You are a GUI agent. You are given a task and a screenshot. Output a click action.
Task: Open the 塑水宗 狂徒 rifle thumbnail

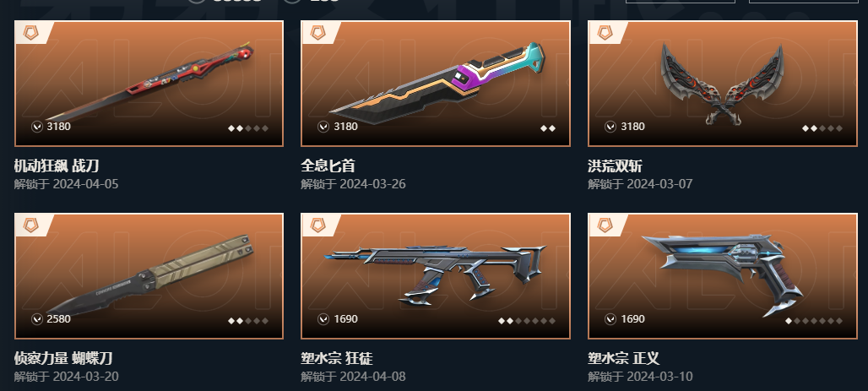pyautogui.click(x=436, y=276)
